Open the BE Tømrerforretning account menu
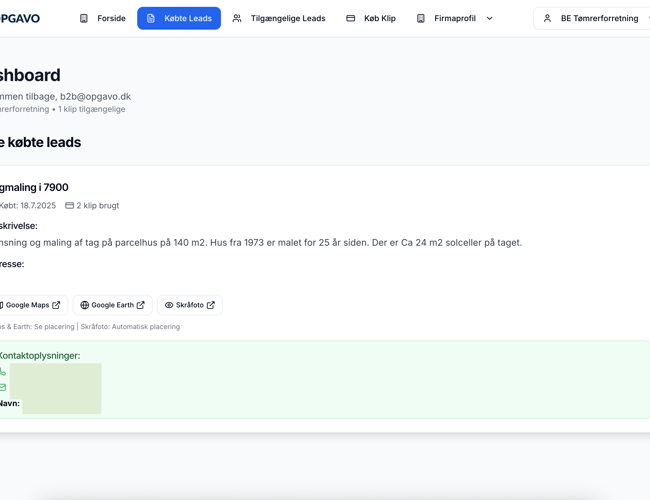The image size is (650, 500). (x=598, y=18)
